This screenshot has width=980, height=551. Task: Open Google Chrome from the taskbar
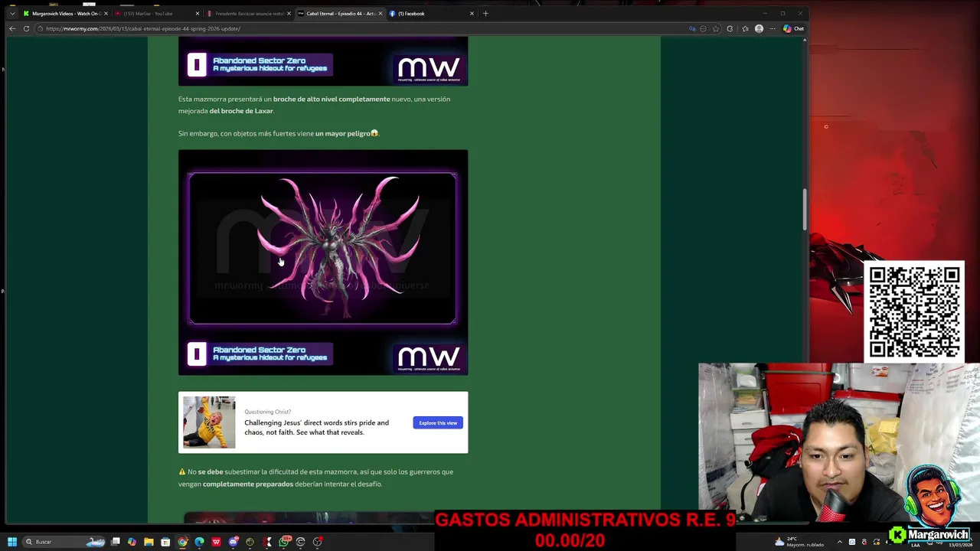[182, 542]
